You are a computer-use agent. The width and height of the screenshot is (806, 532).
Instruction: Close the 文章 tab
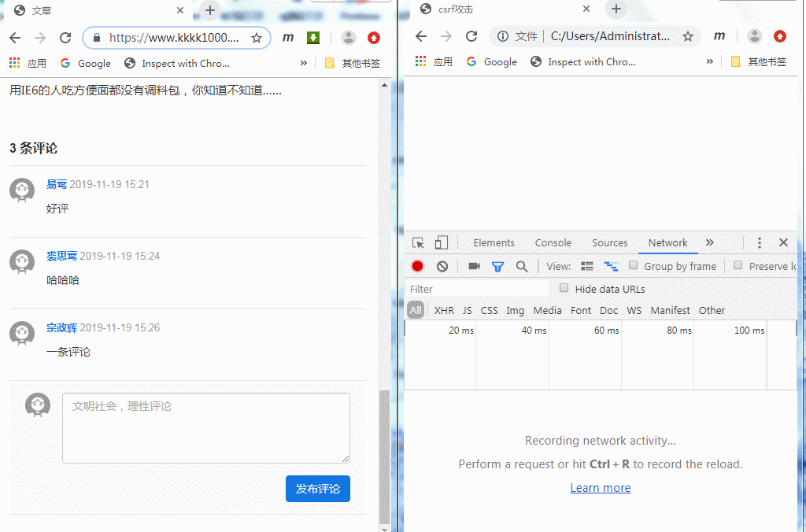180,10
